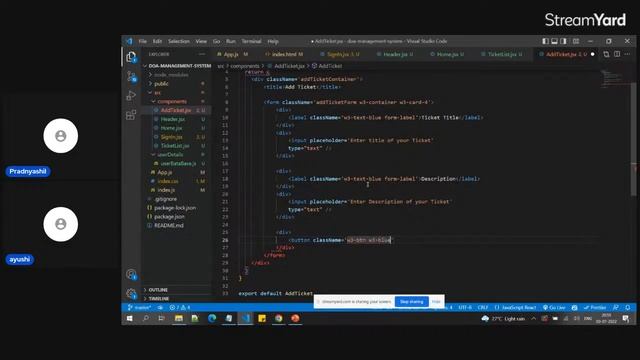The width and height of the screenshot is (640, 360).
Task: Switch to the index.html editor tab
Action: (284, 54)
